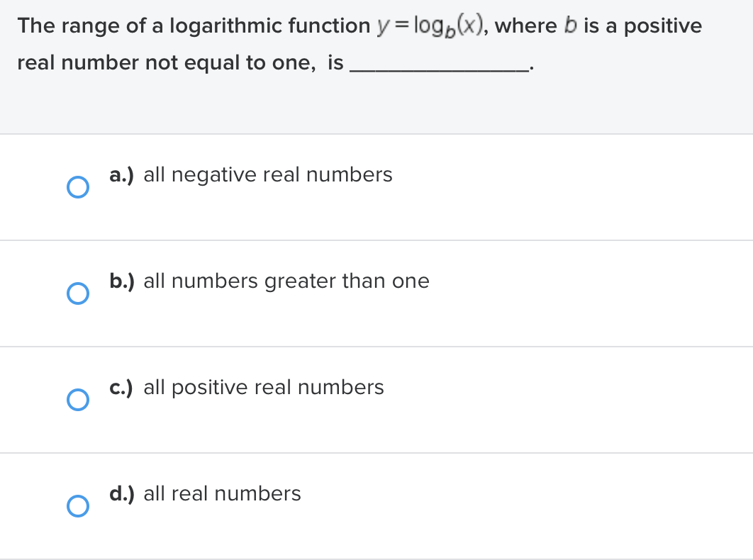
Task: Select the row containing option a
Action: coord(376,186)
